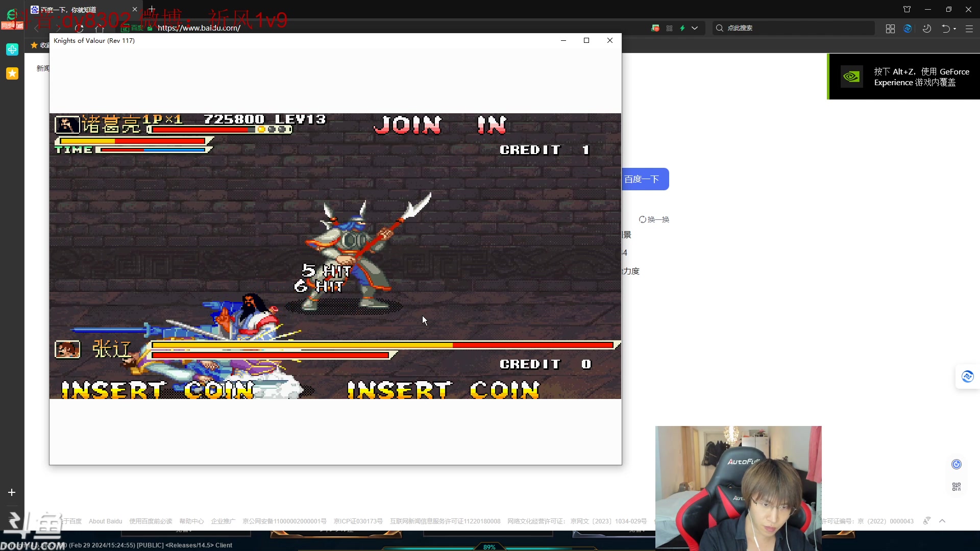
Task: Select the 百度一下，你就知道 browser tab
Action: [x=84, y=9]
